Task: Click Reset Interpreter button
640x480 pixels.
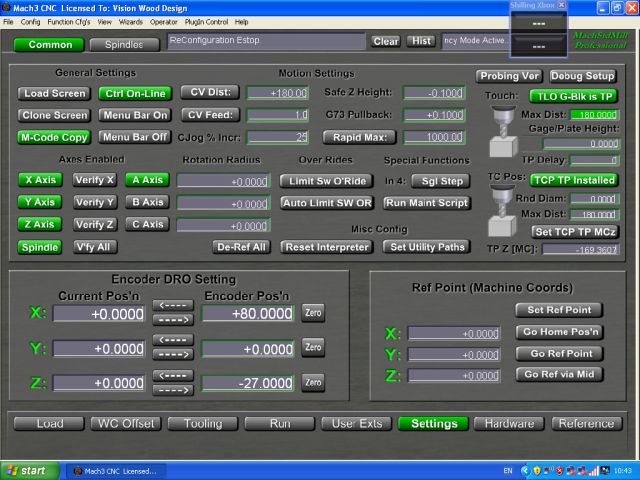Action: click(x=327, y=247)
